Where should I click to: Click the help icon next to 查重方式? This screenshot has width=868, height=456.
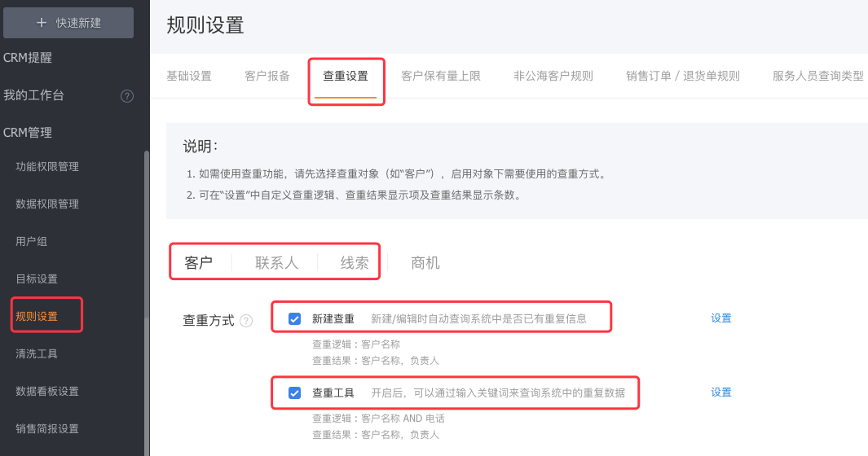pyautogui.click(x=246, y=321)
